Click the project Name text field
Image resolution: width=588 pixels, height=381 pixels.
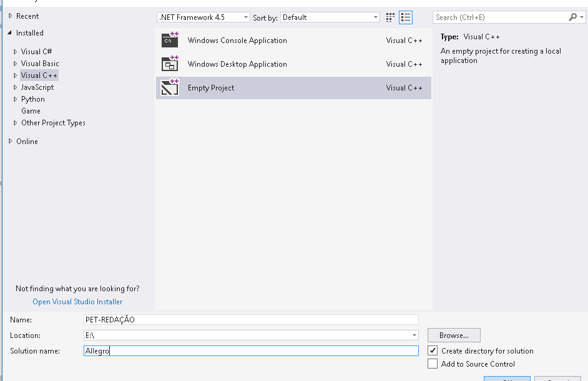(x=251, y=320)
